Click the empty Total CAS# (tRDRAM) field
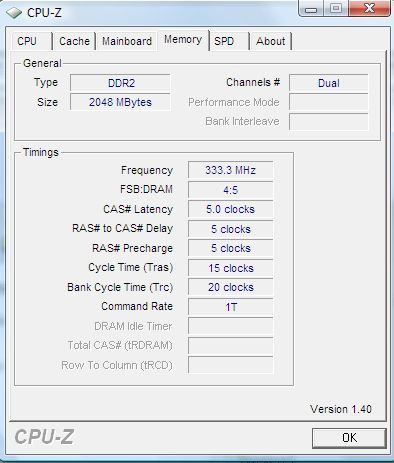Image resolution: width=394 pixels, height=463 pixels. [231, 346]
